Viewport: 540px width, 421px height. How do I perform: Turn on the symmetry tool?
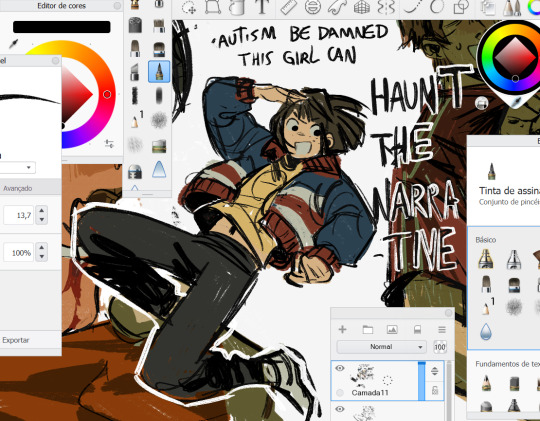click(x=386, y=7)
